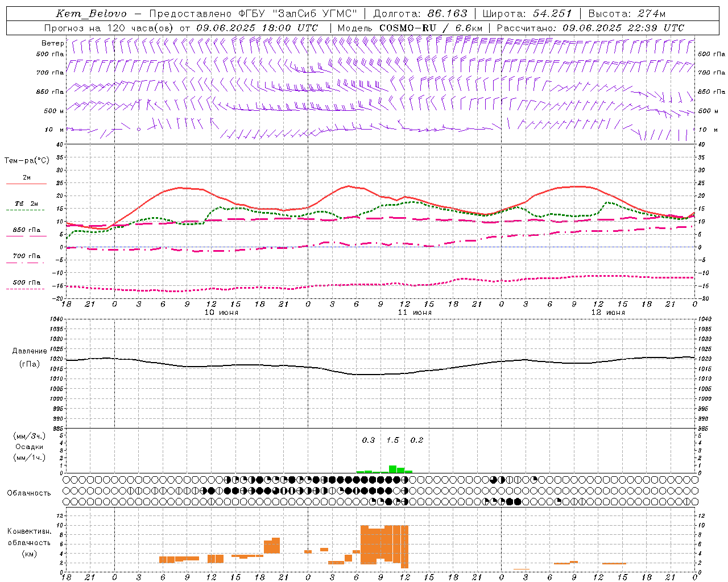
Task: Click the Ветер label
Action: [52, 43]
